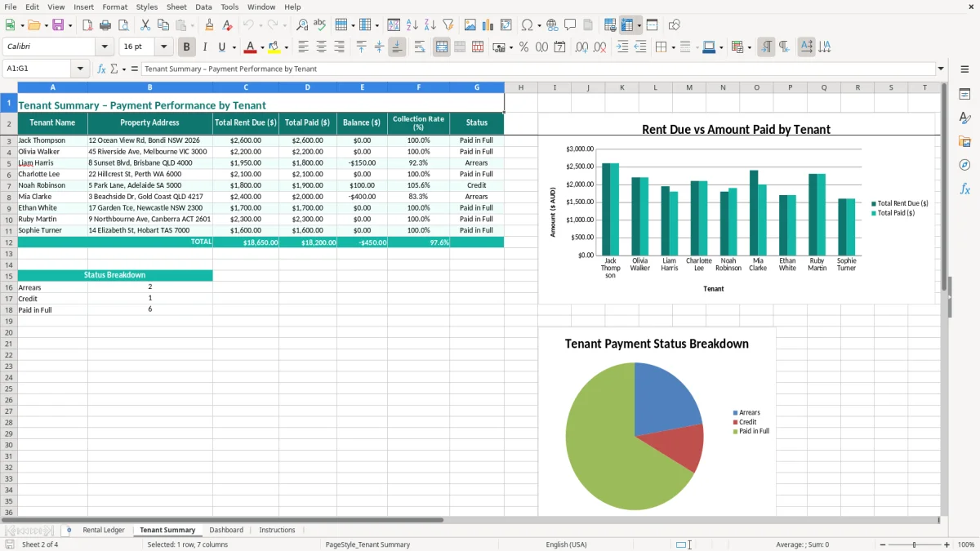The width and height of the screenshot is (980, 551).
Task: Toggle Left-To-Right text direction
Action: (766, 47)
